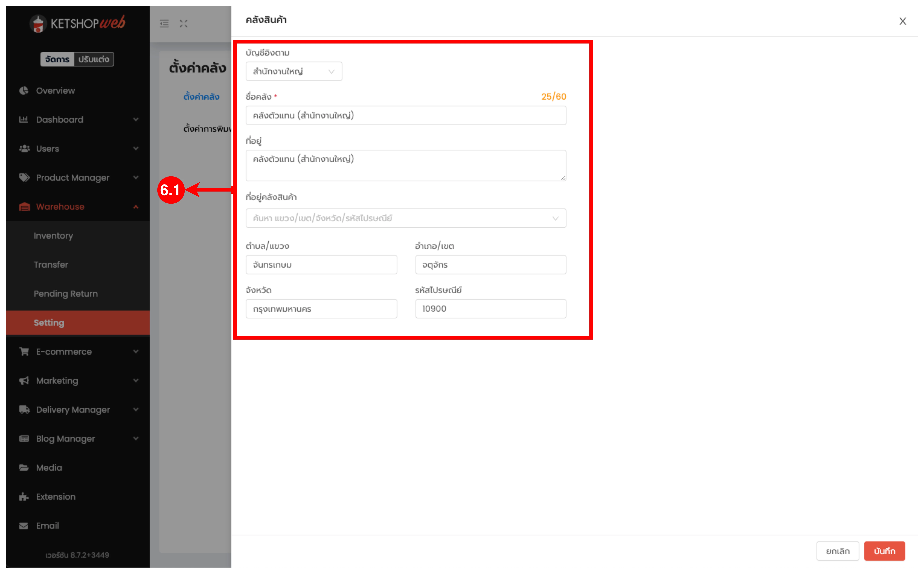Screen dimensions: 924x574
Task: Click the Email envelope icon
Action: coord(24,526)
